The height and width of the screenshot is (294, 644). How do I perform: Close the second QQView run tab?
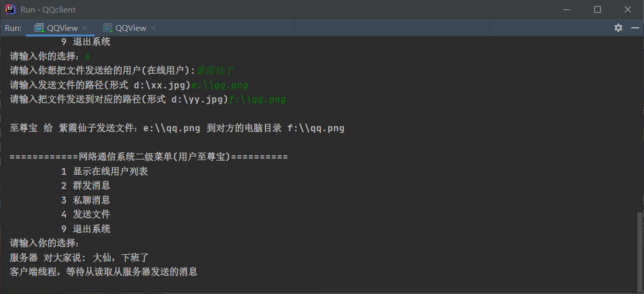(x=154, y=28)
